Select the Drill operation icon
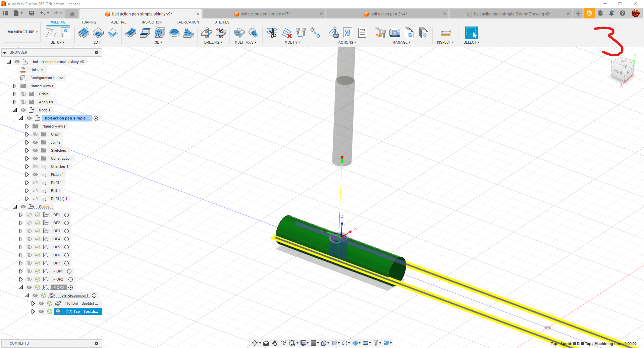Image resolution: width=644 pixels, height=348 pixels. click(207, 33)
